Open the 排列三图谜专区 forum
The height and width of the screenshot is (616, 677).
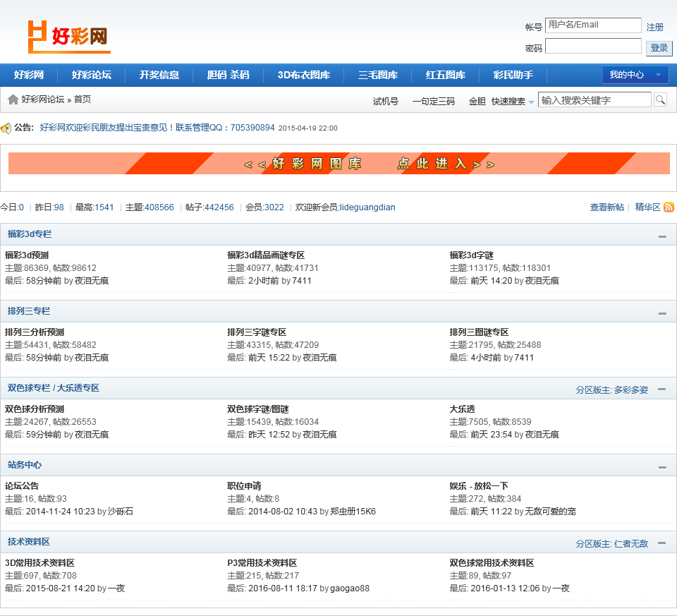pos(480,332)
